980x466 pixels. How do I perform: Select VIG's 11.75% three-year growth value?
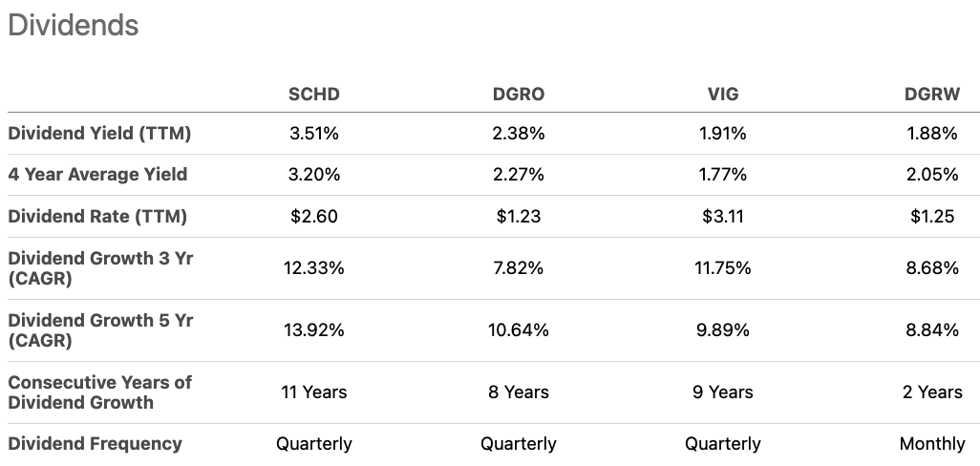click(722, 268)
